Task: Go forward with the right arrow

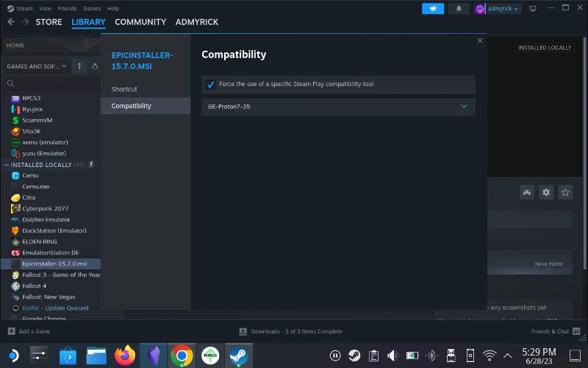Action: click(26, 22)
